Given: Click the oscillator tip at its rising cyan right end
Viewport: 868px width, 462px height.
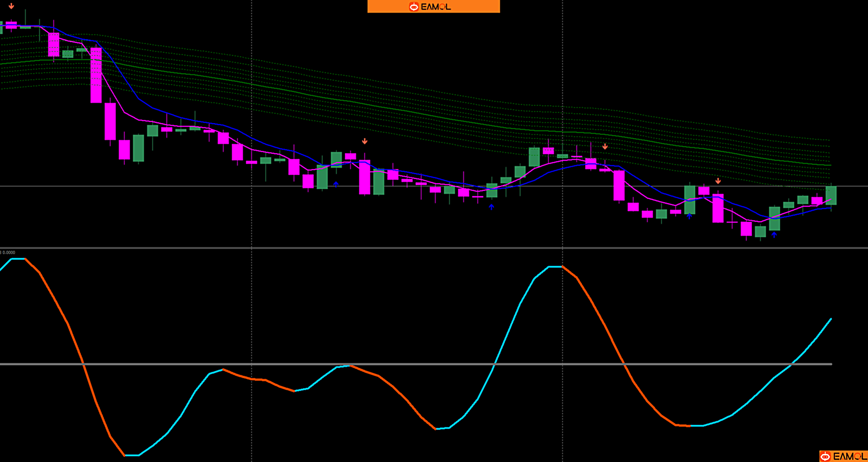Looking at the screenshot, I should coord(830,319).
